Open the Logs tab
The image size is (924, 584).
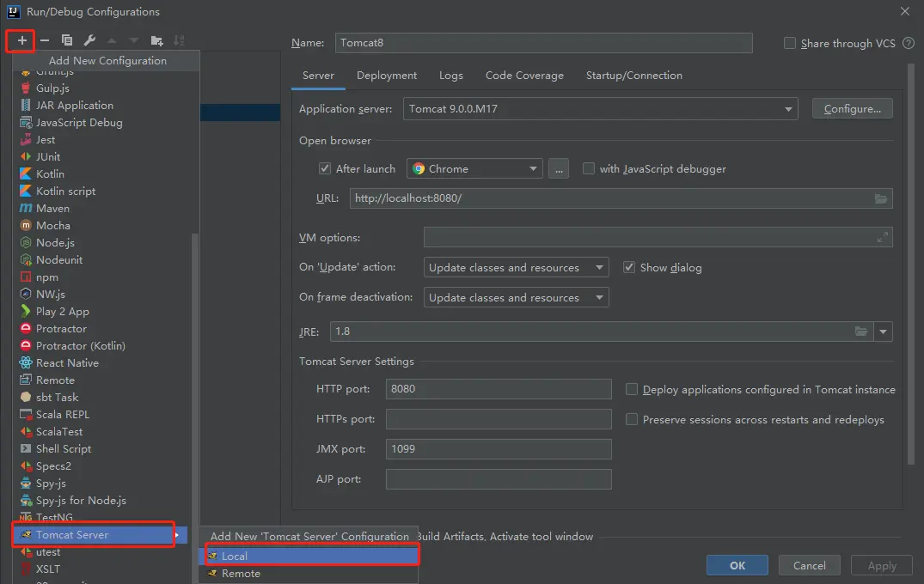(450, 76)
